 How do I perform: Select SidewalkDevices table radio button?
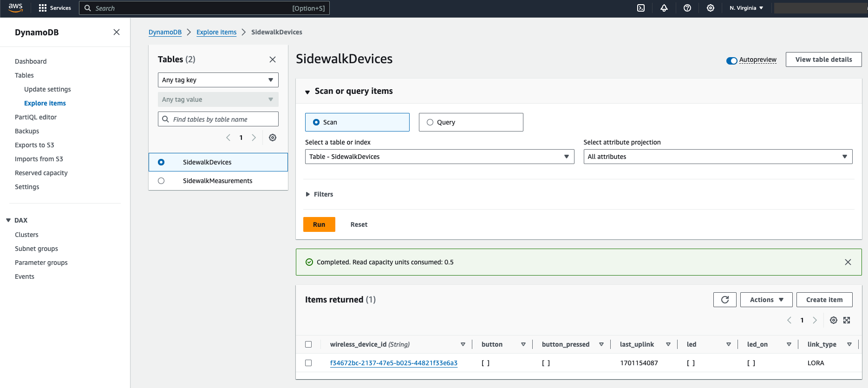pos(161,162)
